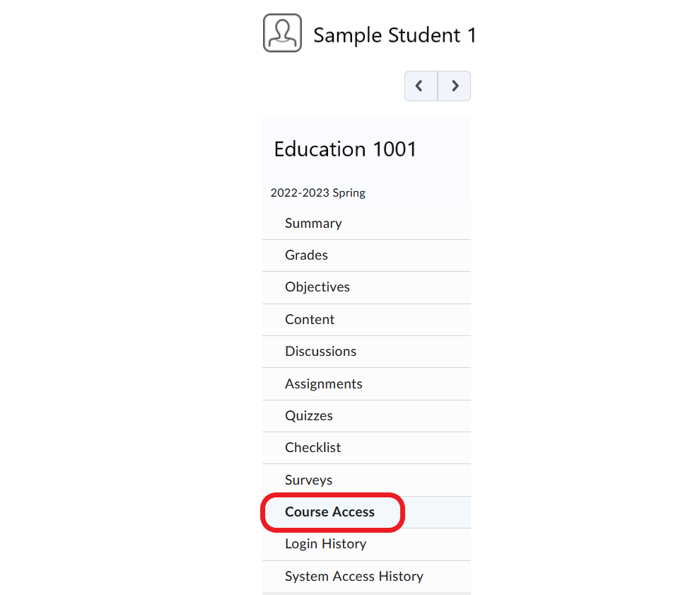Image resolution: width=700 pixels, height=595 pixels.
Task: Open the Checklist section
Action: 366,448
